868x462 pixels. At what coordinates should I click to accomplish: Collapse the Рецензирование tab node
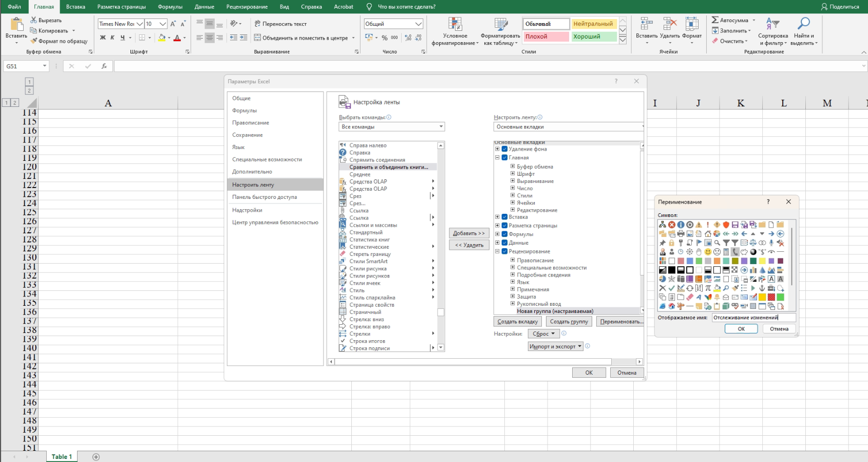coord(497,251)
